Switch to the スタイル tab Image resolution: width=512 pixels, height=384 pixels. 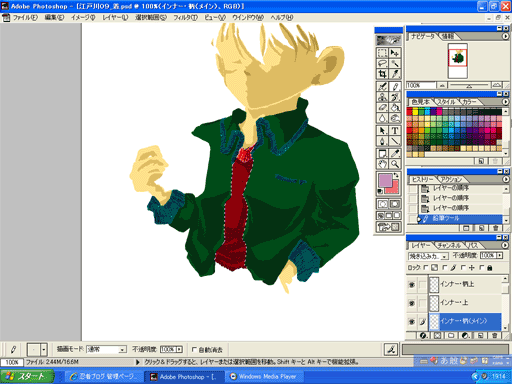(x=446, y=102)
